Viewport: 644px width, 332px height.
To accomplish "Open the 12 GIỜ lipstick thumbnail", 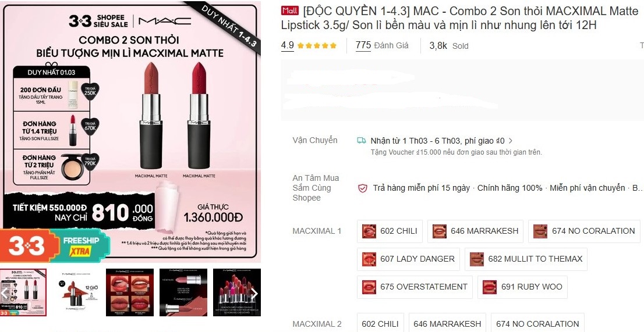I will tap(76, 292).
